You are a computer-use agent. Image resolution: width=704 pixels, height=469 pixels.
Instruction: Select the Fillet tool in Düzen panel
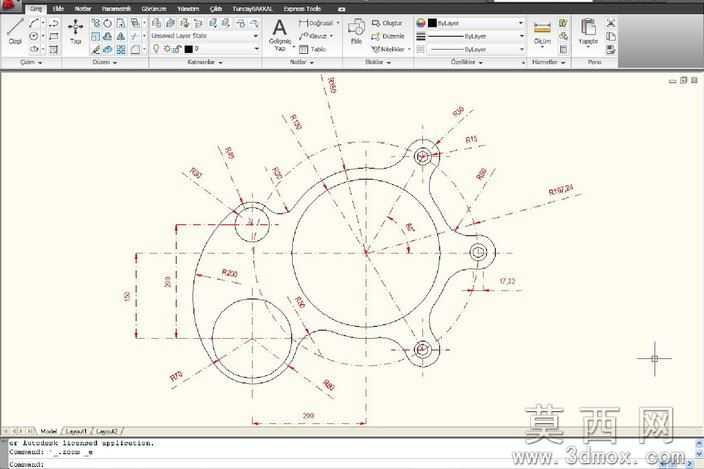[135, 49]
